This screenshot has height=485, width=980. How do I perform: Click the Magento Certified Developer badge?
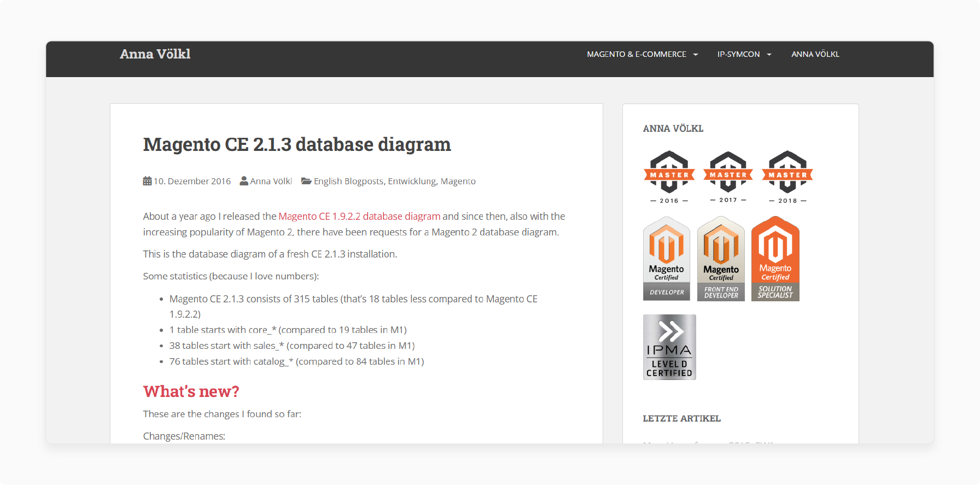667,259
